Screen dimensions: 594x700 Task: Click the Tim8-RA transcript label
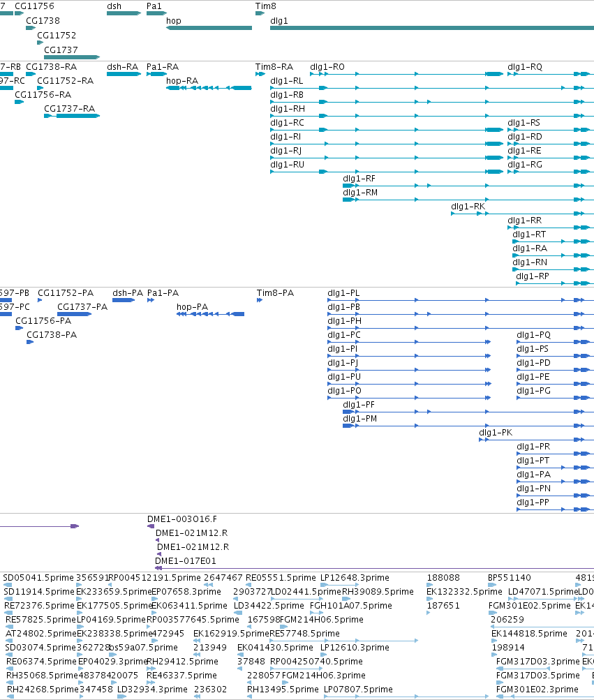pyautogui.click(x=274, y=66)
